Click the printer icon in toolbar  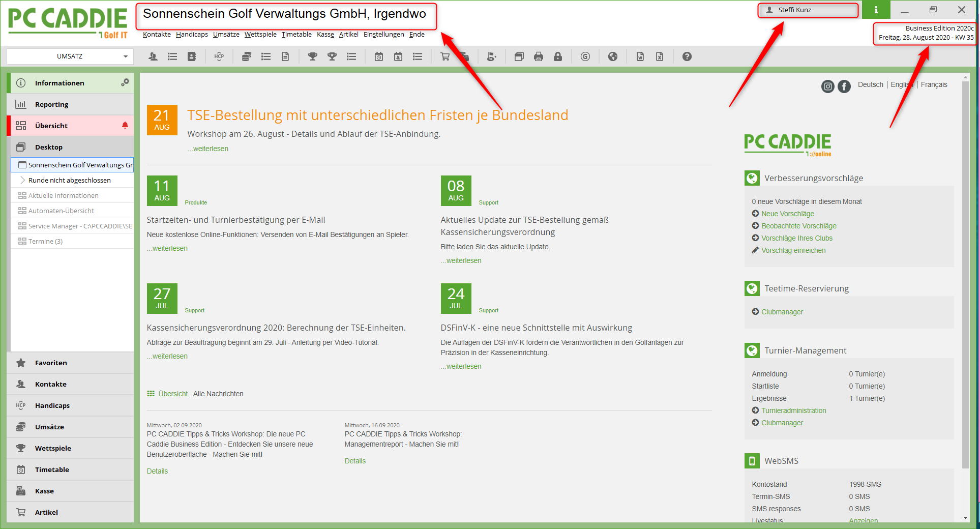pyautogui.click(x=539, y=56)
